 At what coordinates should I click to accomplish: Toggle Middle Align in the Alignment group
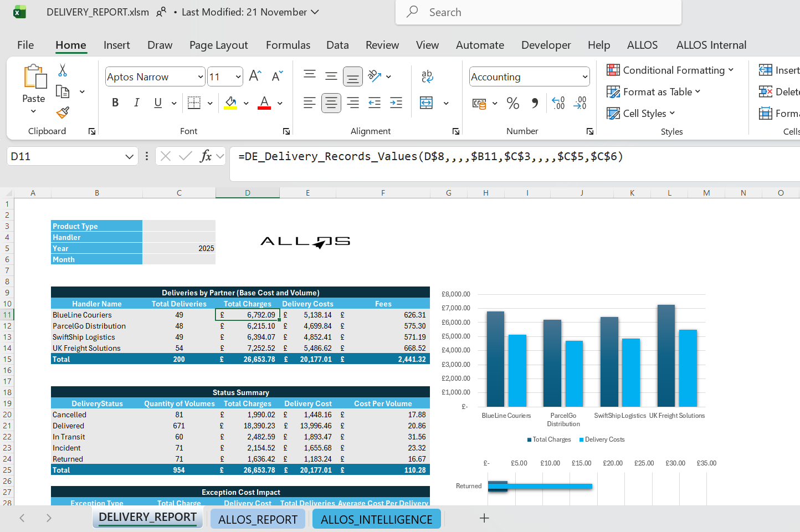coord(331,76)
